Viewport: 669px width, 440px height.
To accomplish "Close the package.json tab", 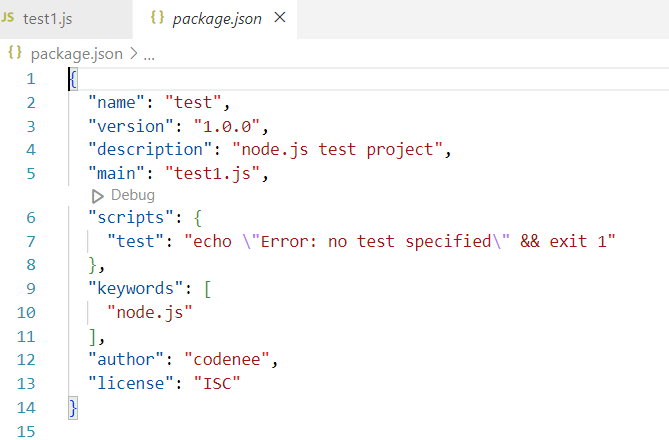I will point(280,18).
